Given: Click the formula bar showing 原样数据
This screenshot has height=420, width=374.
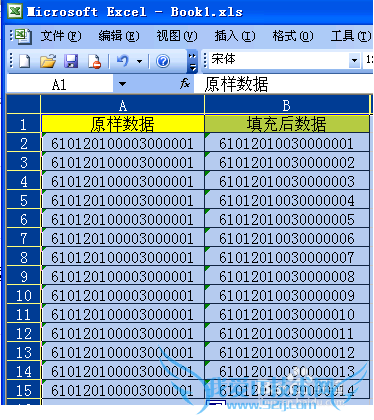Looking at the screenshot, I should click(x=283, y=84).
